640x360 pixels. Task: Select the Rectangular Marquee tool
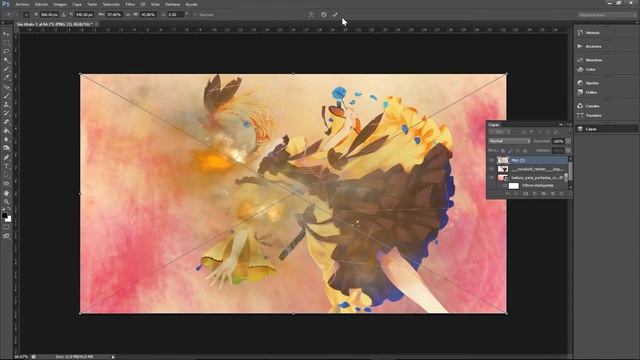tap(6, 42)
